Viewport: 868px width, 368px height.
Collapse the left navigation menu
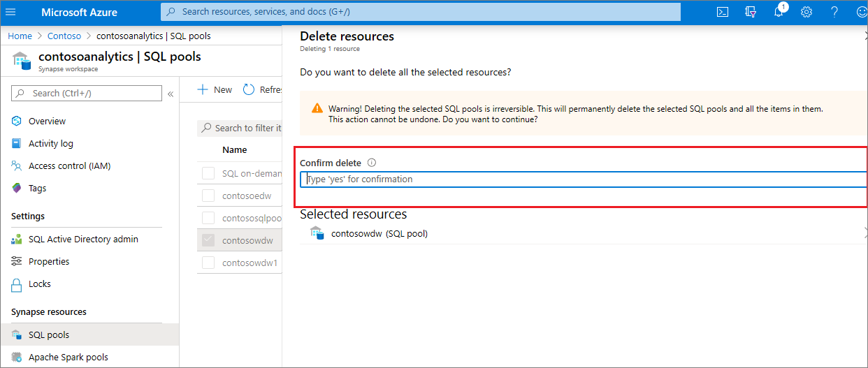[x=170, y=94]
